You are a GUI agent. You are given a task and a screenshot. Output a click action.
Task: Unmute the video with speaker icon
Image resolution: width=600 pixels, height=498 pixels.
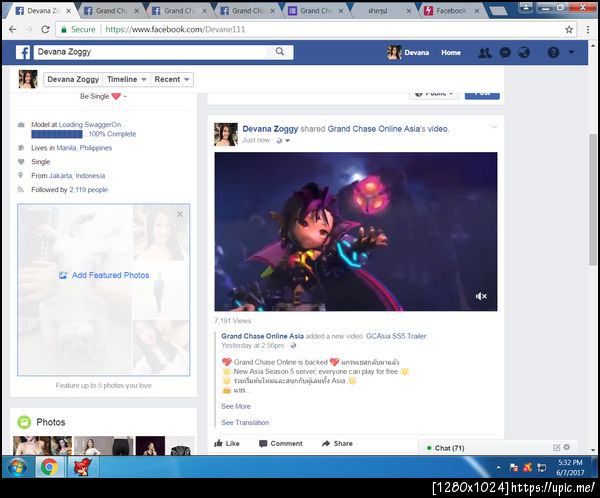tap(481, 296)
